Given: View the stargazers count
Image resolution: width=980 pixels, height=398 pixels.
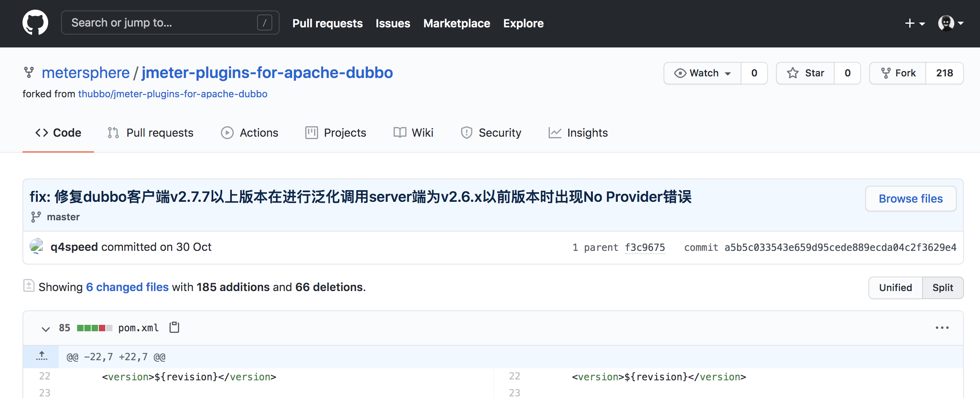Looking at the screenshot, I should pyautogui.click(x=847, y=73).
